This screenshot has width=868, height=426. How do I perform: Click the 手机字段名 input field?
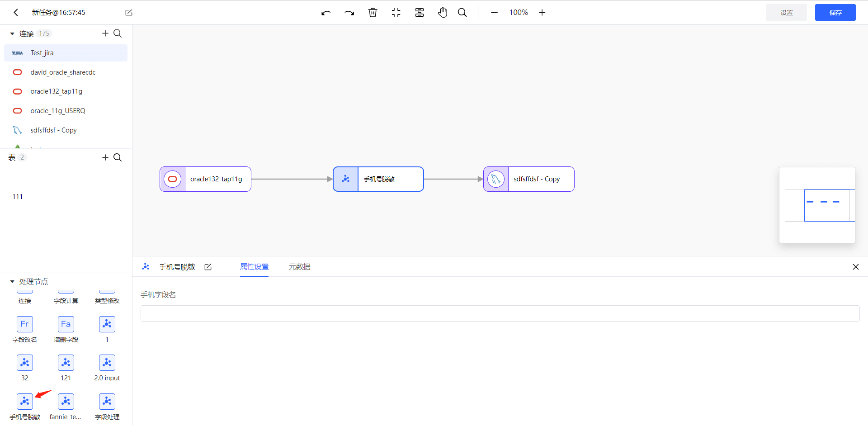500,313
